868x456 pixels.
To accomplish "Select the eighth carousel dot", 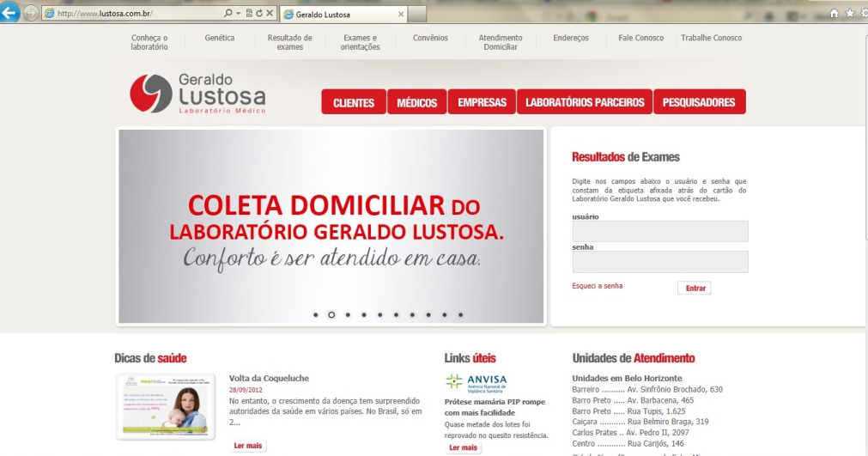I will click(x=428, y=315).
